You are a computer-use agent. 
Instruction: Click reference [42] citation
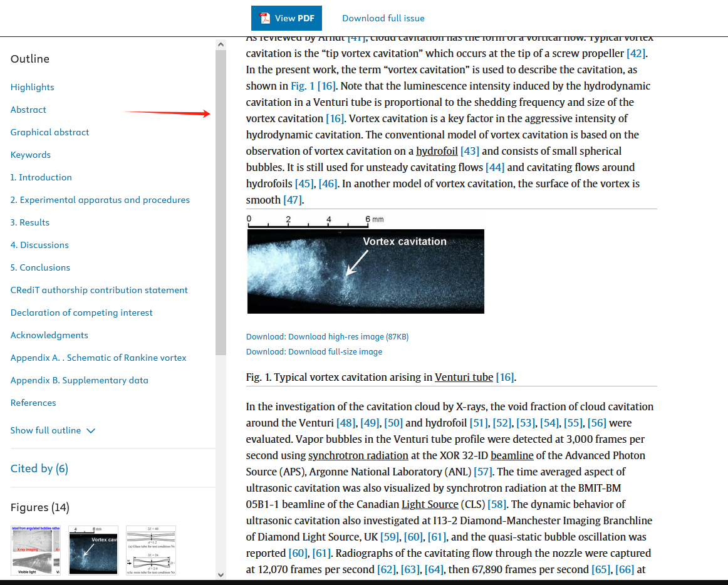click(x=636, y=53)
